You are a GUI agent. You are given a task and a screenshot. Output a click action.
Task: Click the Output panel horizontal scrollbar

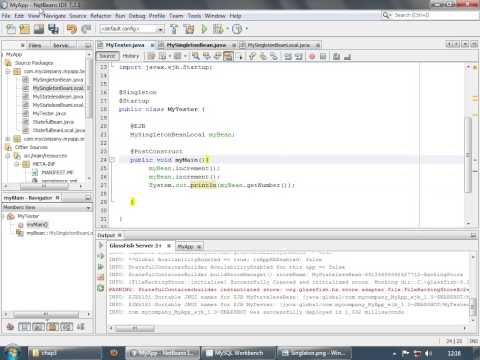pyautogui.click(x=135, y=328)
